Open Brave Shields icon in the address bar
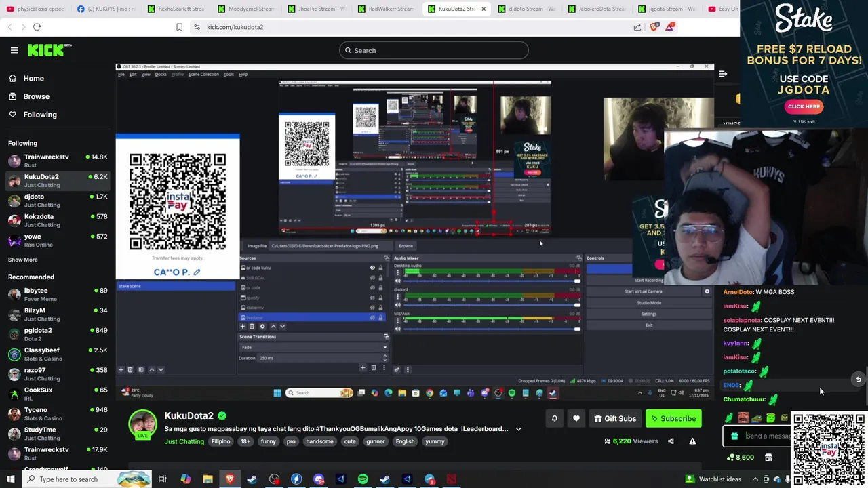The image size is (868, 488). click(654, 27)
